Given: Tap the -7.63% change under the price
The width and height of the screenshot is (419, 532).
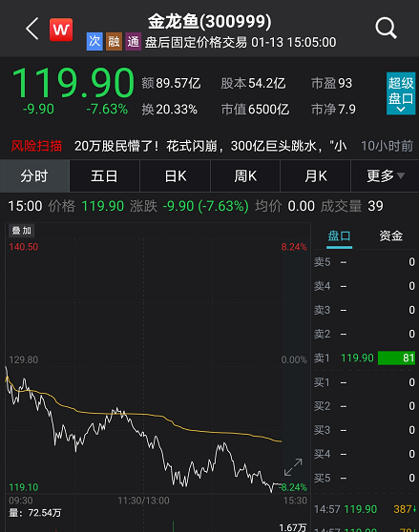Looking at the screenshot, I should pos(107,109).
